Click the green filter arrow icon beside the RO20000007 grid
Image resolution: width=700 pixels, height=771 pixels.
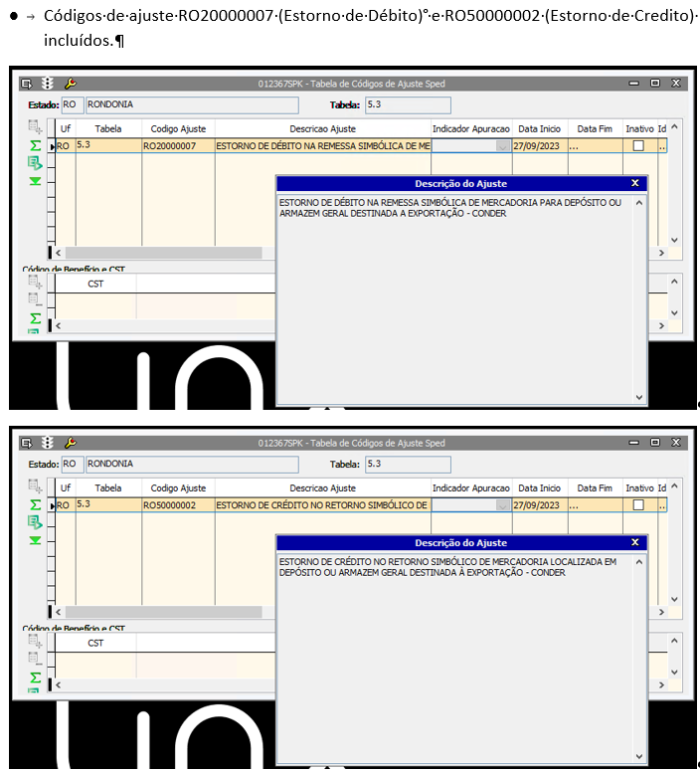click(x=35, y=181)
